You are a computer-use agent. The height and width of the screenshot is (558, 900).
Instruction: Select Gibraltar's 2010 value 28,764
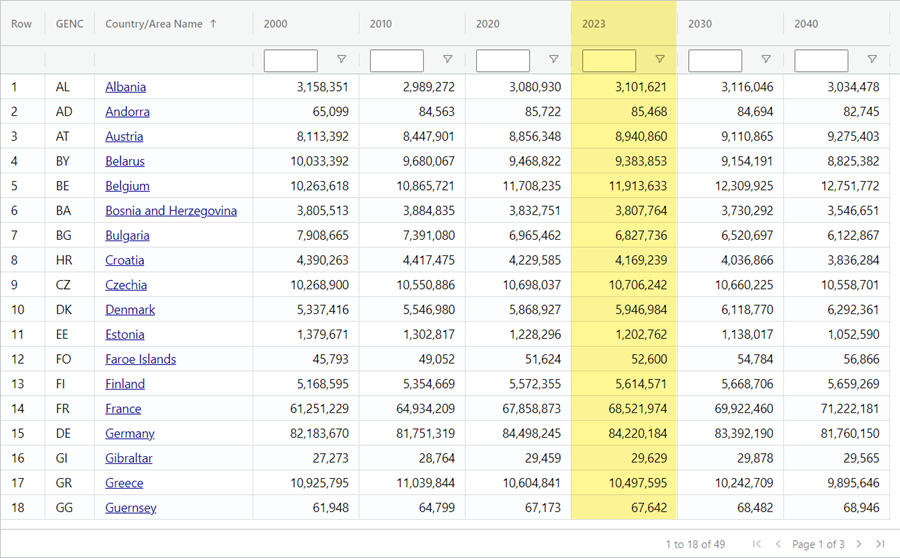(437, 458)
